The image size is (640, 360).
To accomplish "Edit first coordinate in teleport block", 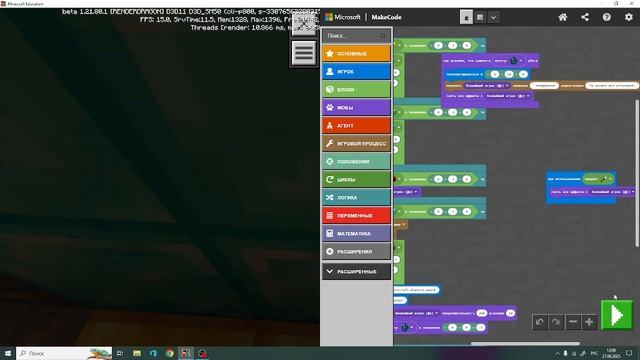I will point(495,74).
